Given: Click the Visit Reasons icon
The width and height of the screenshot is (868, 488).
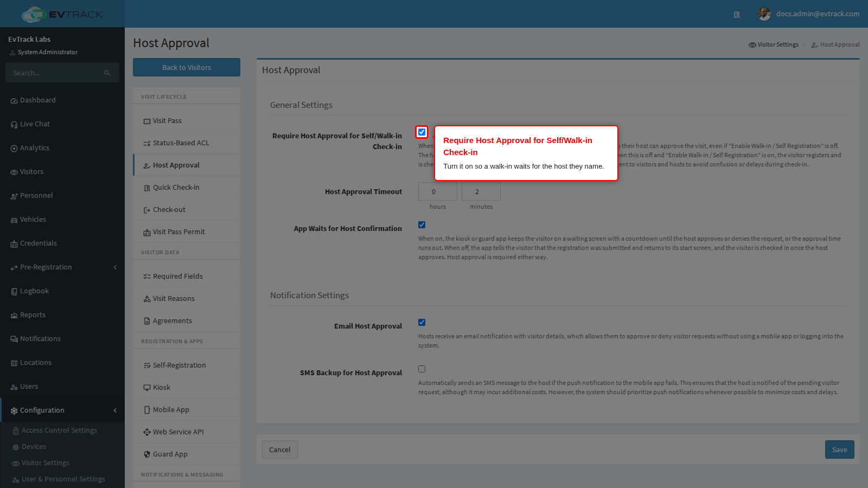Looking at the screenshot, I should [147, 299].
